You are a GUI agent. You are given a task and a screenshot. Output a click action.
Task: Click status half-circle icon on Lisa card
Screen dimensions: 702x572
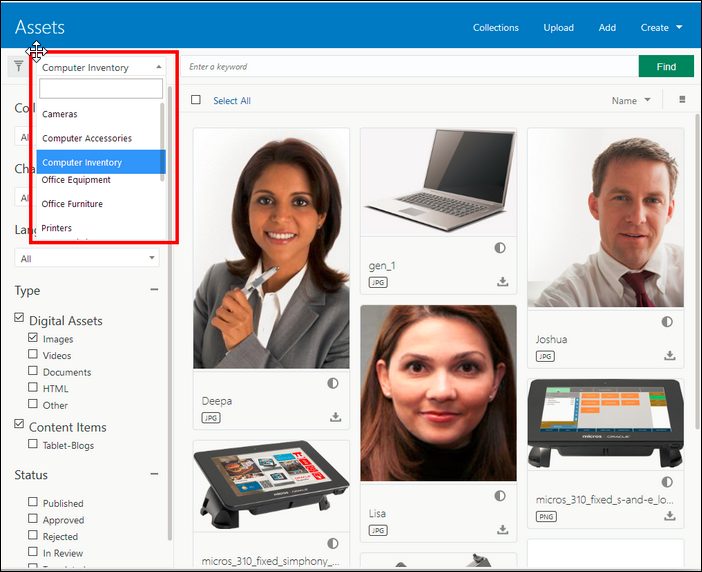(500, 495)
